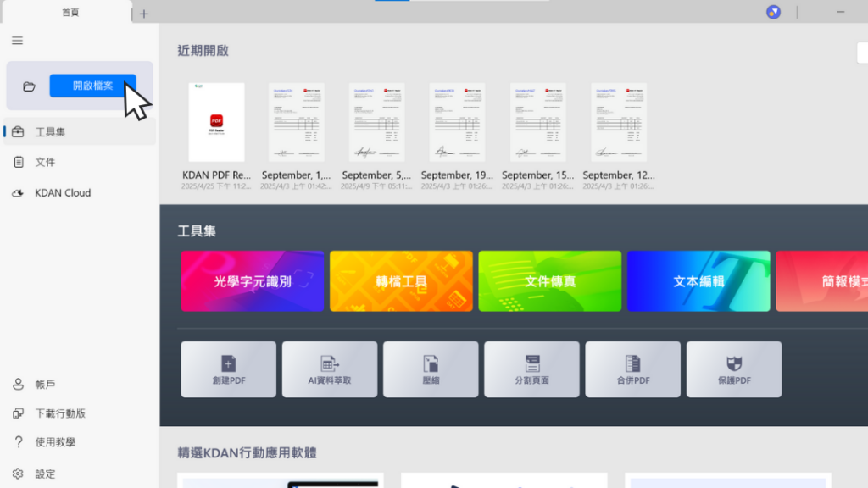The image size is (868, 488).
Task: Click the 工具集 briefcase icon in sidebar
Action: click(18, 131)
